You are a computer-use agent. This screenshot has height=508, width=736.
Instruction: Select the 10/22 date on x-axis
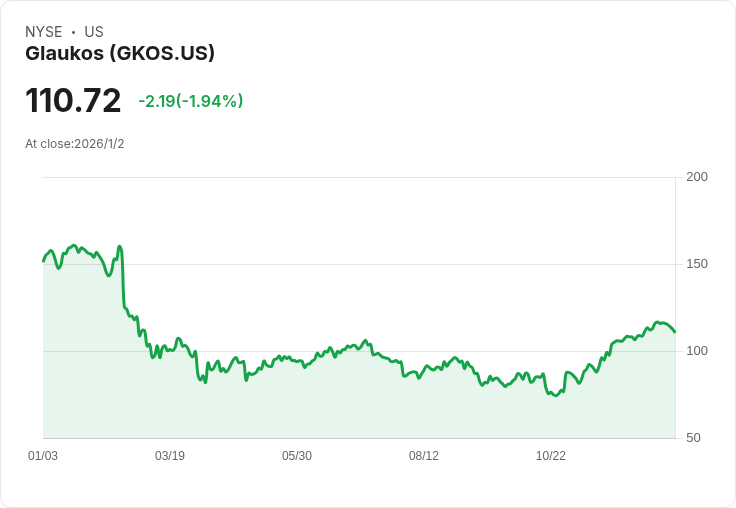pos(551,456)
